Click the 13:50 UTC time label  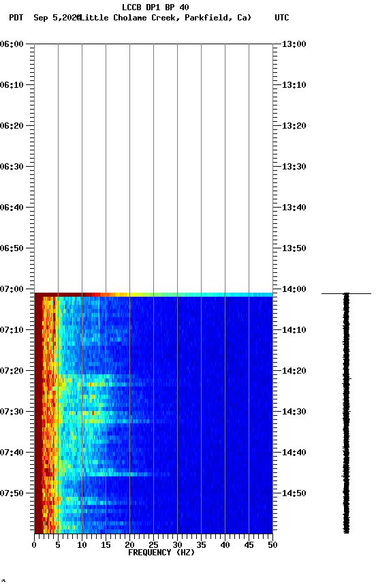[294, 248]
